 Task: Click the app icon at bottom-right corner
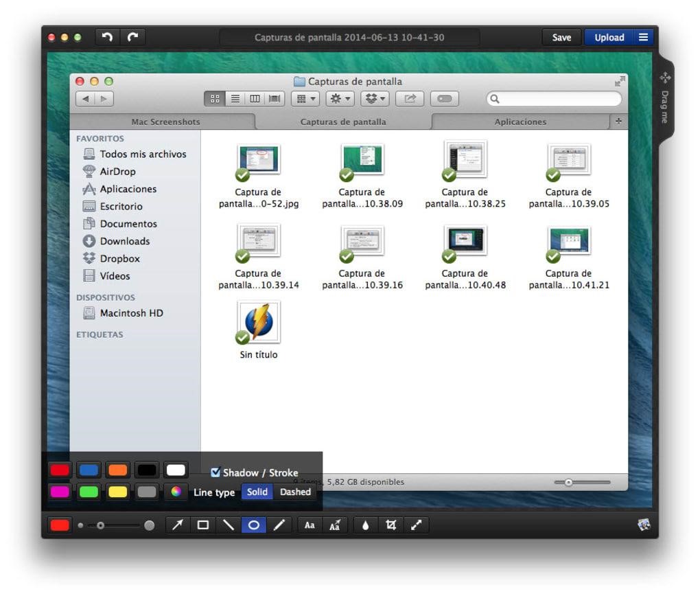(644, 525)
